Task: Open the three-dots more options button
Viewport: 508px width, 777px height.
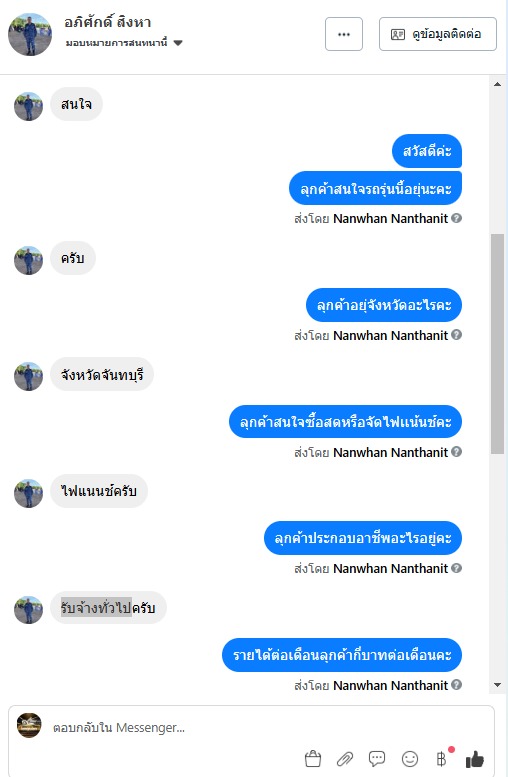Action: coord(344,34)
